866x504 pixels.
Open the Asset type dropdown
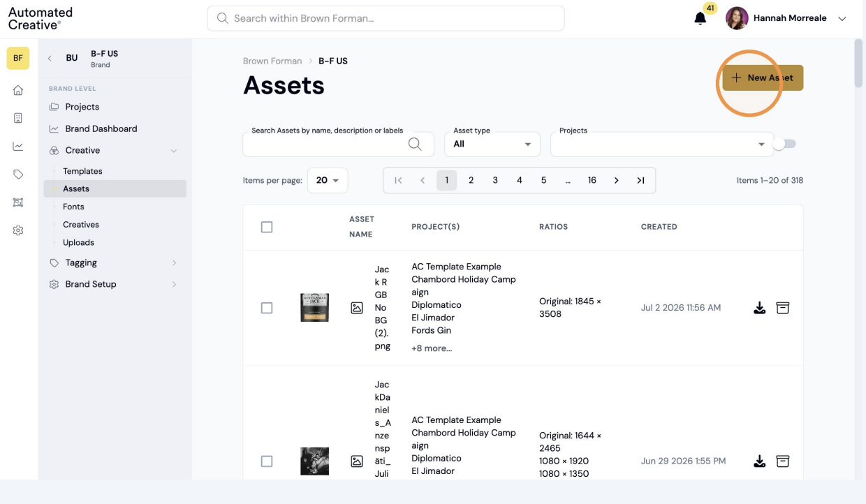[x=492, y=144]
